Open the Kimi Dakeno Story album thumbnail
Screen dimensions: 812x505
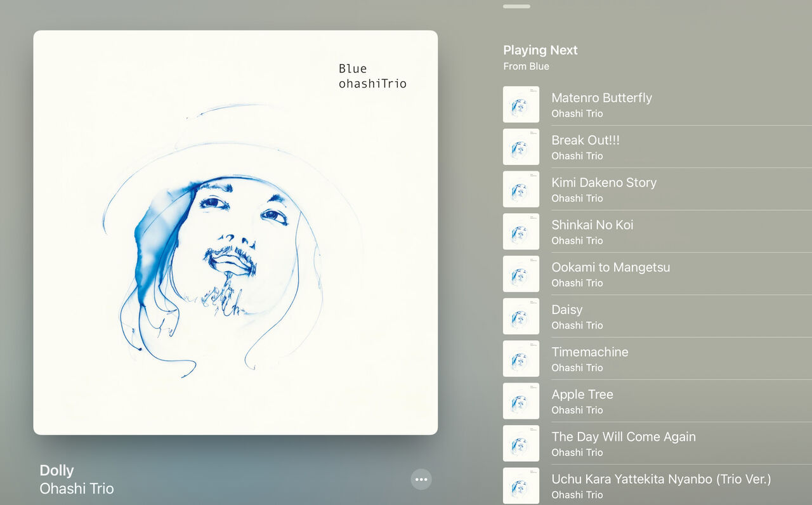(521, 189)
